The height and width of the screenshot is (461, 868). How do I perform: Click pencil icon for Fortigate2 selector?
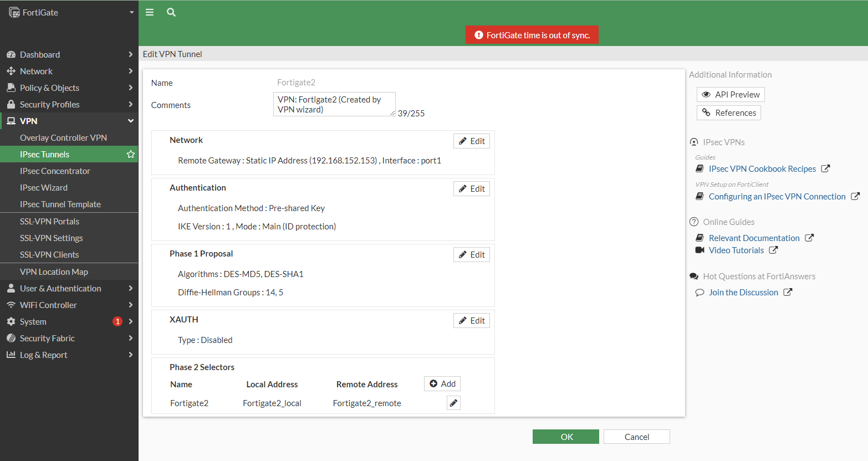tap(453, 403)
